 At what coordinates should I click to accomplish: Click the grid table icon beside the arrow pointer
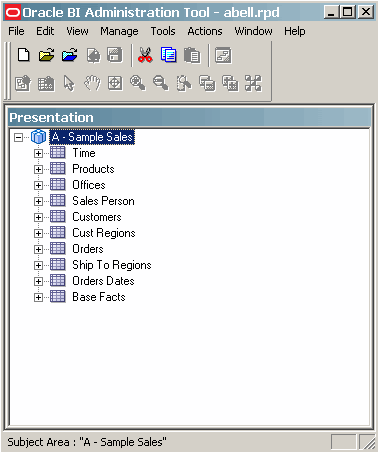[46, 84]
